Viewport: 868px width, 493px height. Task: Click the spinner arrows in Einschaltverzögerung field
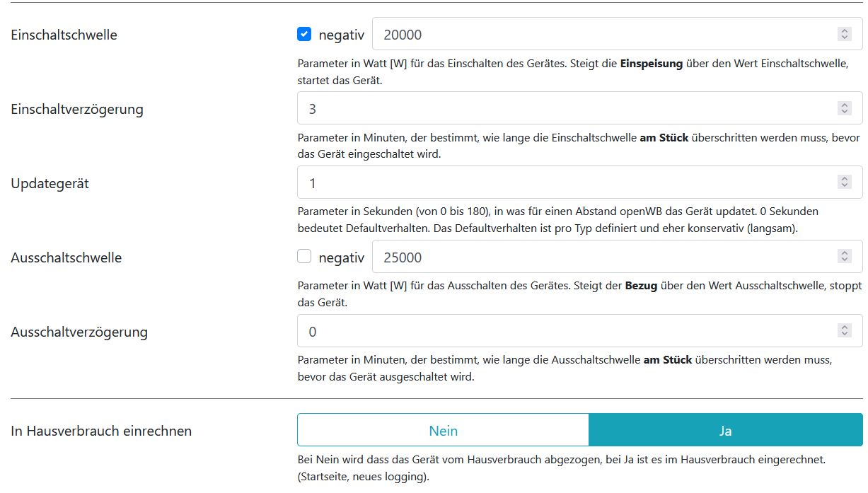point(844,108)
